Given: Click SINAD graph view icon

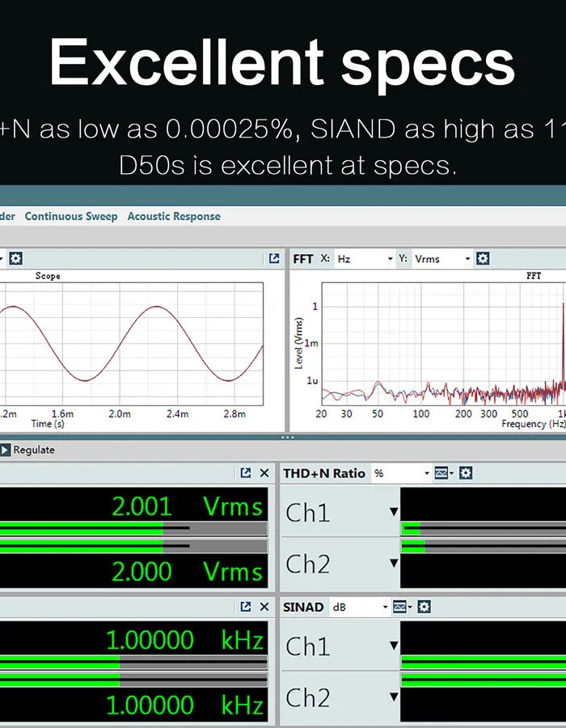Looking at the screenshot, I should coord(399,607).
